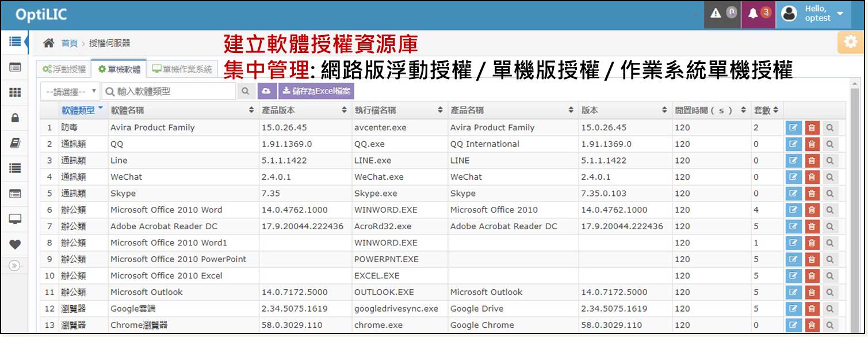Viewport: 868px width, 337px height.
Task: View details of WeChat row
Action: (x=830, y=177)
